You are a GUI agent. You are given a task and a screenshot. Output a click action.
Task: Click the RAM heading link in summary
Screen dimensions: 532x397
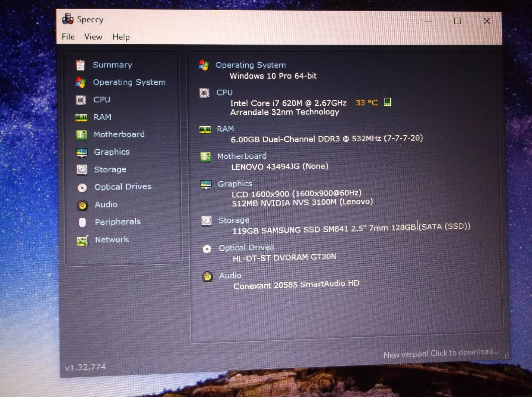click(x=225, y=129)
